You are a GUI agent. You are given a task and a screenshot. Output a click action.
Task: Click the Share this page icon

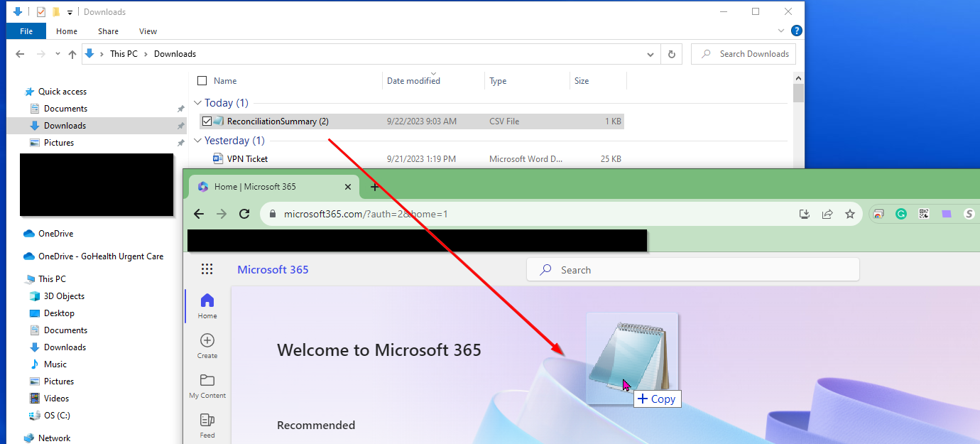pyautogui.click(x=827, y=214)
